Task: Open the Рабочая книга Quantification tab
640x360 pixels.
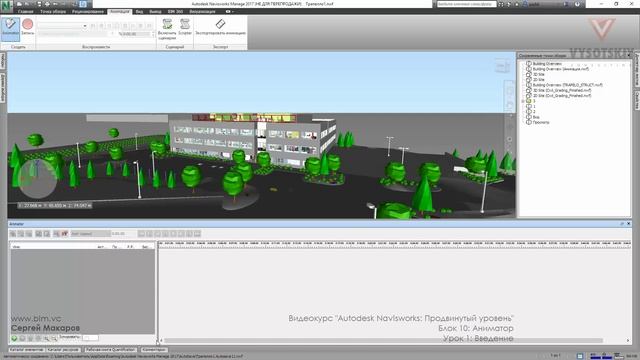Action: coord(110,350)
